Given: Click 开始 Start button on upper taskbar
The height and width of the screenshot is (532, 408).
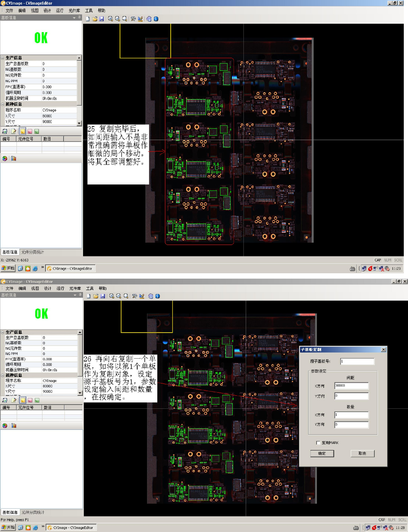Looking at the screenshot, I should pyautogui.click(x=8, y=269).
